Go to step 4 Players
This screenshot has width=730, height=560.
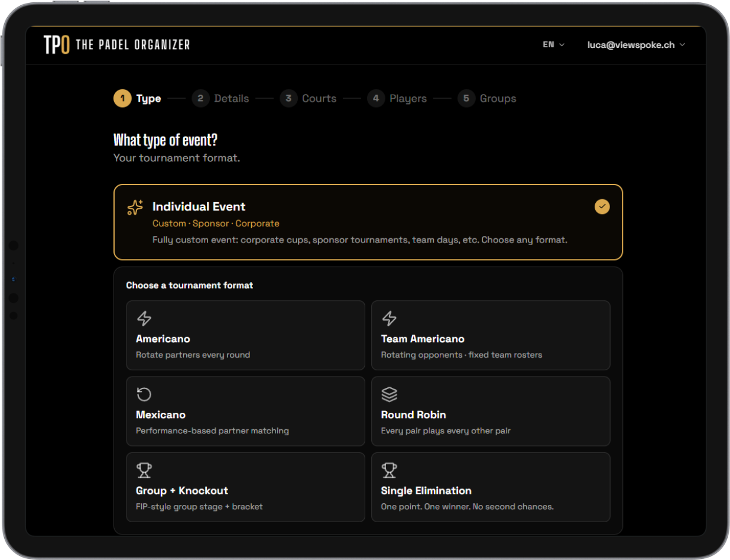397,98
